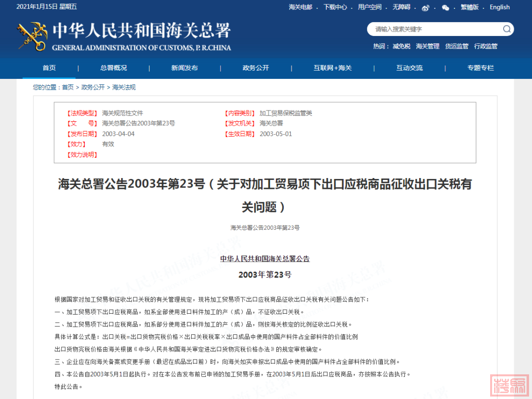Open the Weibo icon link

(x=426, y=8)
